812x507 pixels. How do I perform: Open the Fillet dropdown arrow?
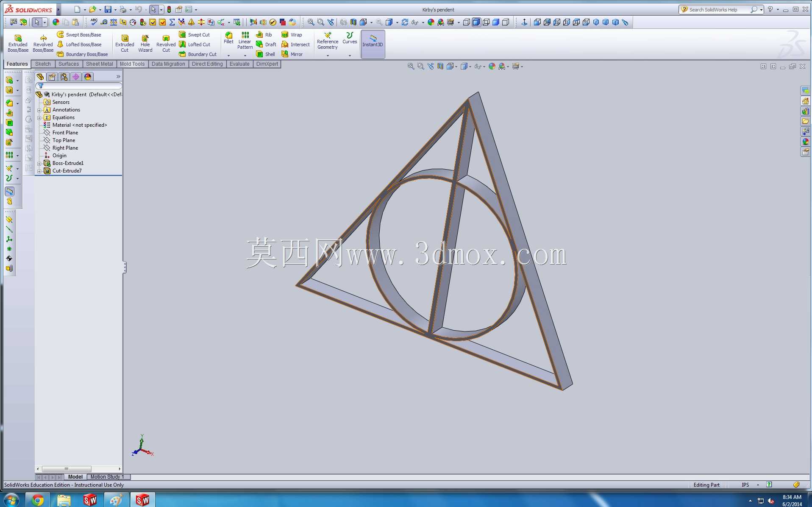[x=228, y=55]
